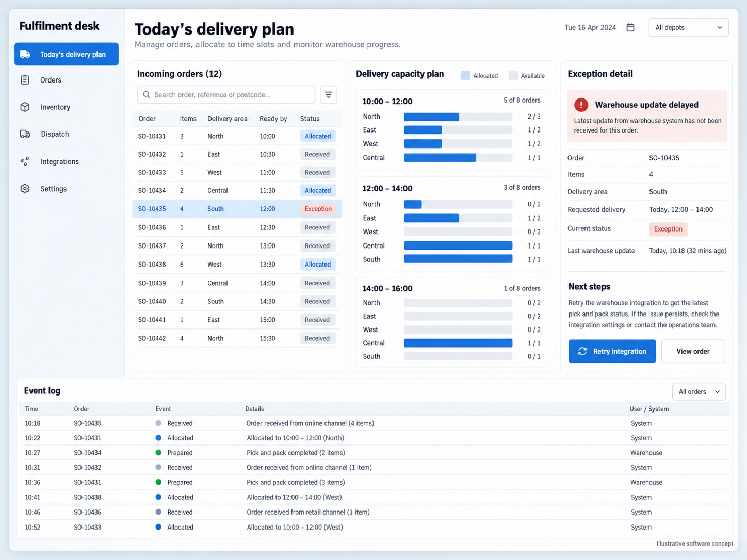Go to the Orders menu item

click(67, 80)
